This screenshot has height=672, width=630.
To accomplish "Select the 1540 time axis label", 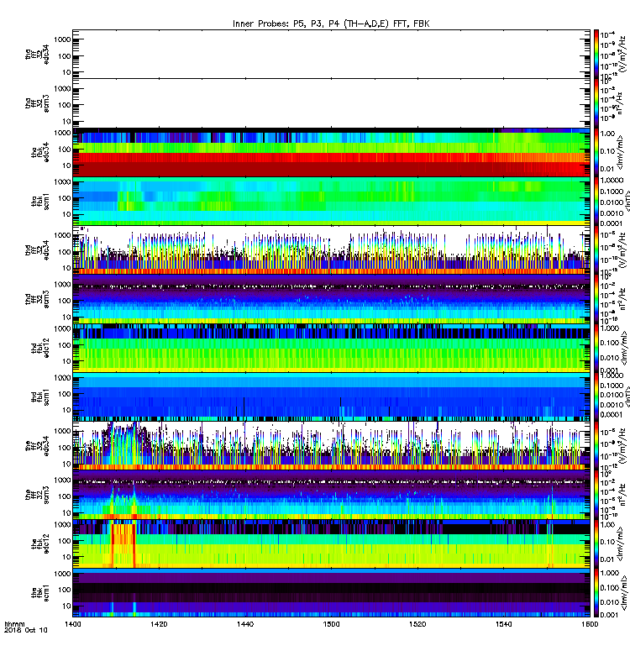I will pos(503,624).
